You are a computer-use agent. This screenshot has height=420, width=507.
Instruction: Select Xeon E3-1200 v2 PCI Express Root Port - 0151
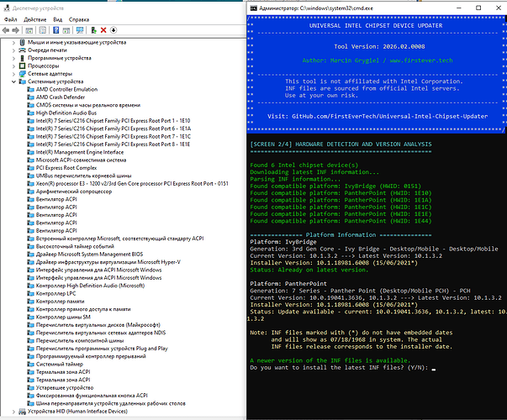point(132,183)
